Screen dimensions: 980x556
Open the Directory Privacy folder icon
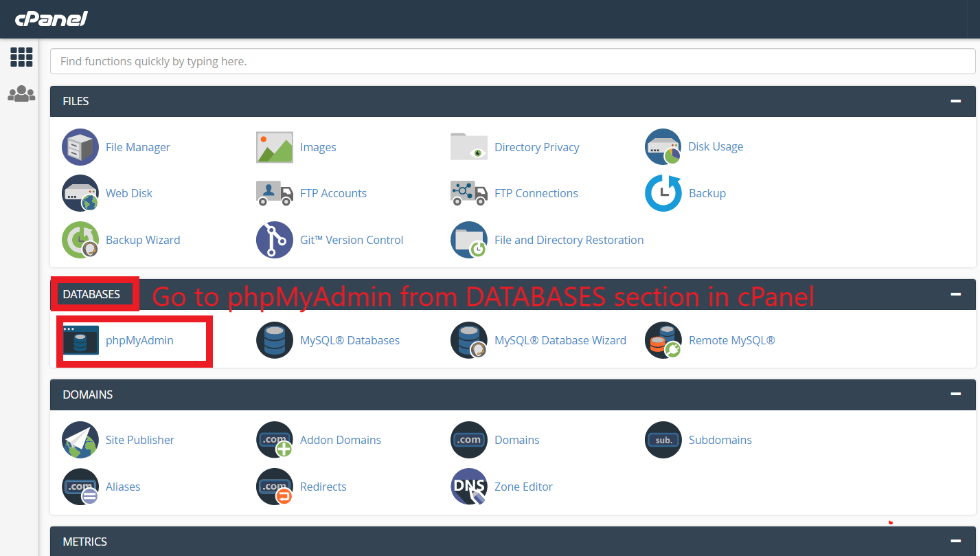point(469,147)
